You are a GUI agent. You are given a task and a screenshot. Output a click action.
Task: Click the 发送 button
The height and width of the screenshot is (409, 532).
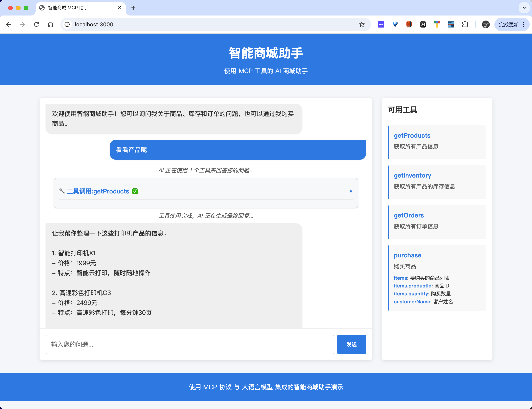351,344
